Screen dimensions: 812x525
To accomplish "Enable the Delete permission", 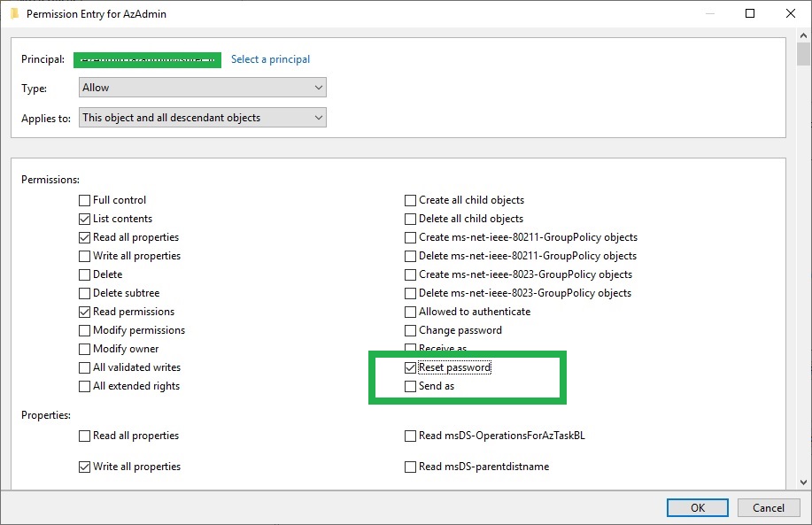I will pyautogui.click(x=84, y=274).
